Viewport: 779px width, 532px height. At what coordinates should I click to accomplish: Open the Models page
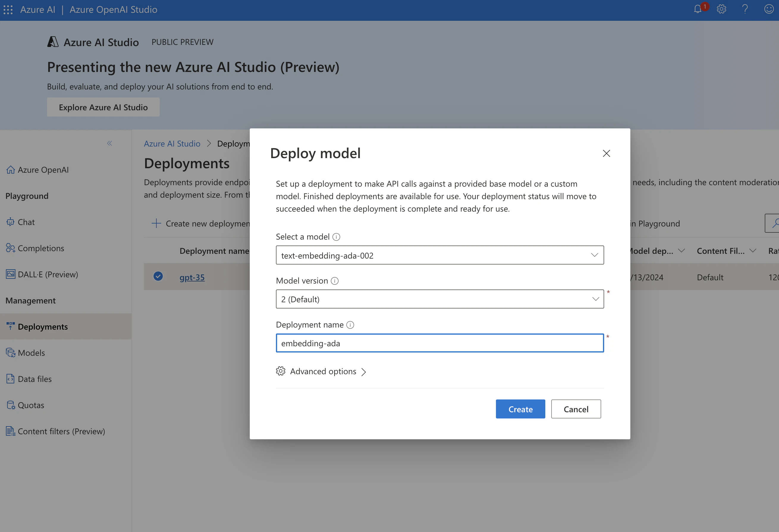click(26, 353)
